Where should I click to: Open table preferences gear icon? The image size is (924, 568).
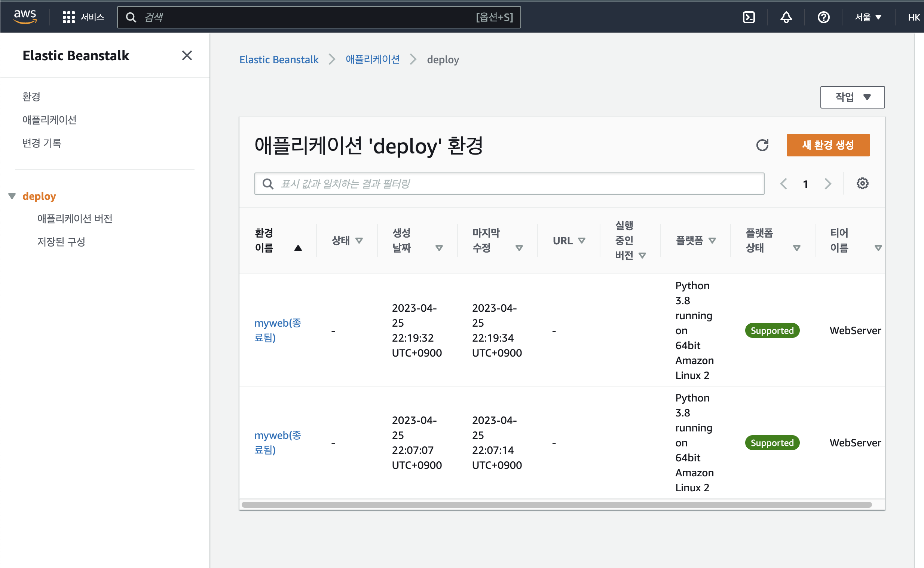point(862,184)
